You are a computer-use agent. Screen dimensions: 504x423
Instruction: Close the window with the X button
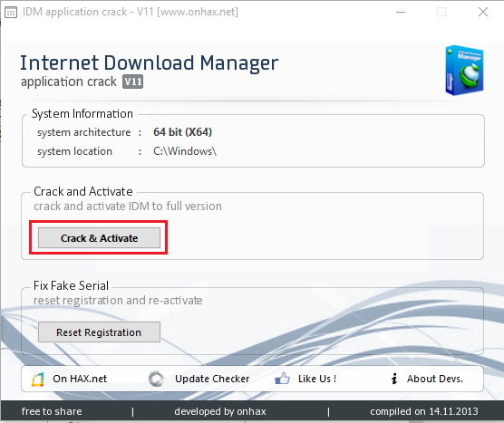coord(483,12)
